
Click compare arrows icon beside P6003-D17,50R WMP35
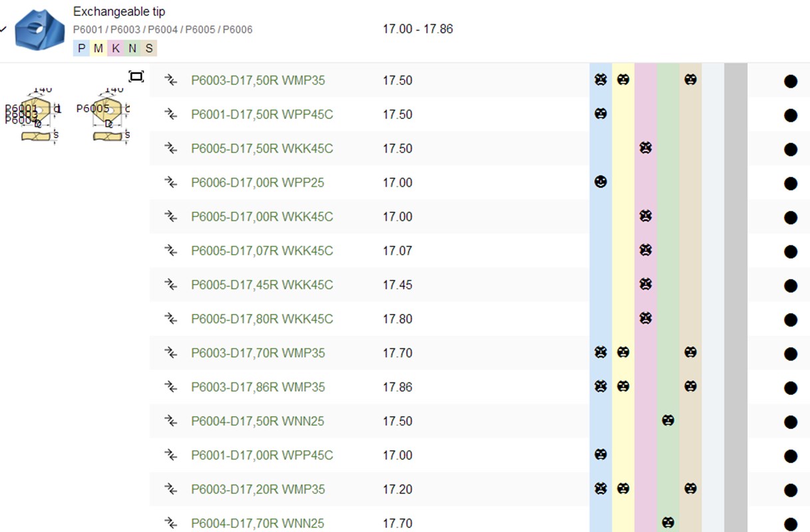[x=171, y=80]
